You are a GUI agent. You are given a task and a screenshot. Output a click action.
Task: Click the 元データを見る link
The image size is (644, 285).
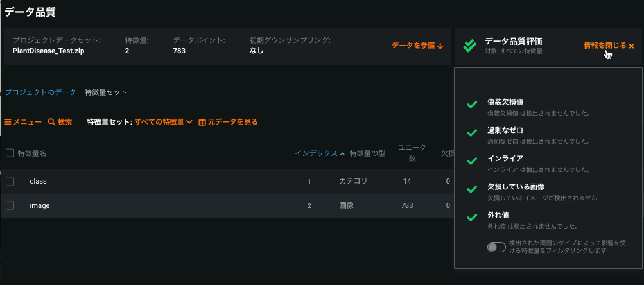232,122
